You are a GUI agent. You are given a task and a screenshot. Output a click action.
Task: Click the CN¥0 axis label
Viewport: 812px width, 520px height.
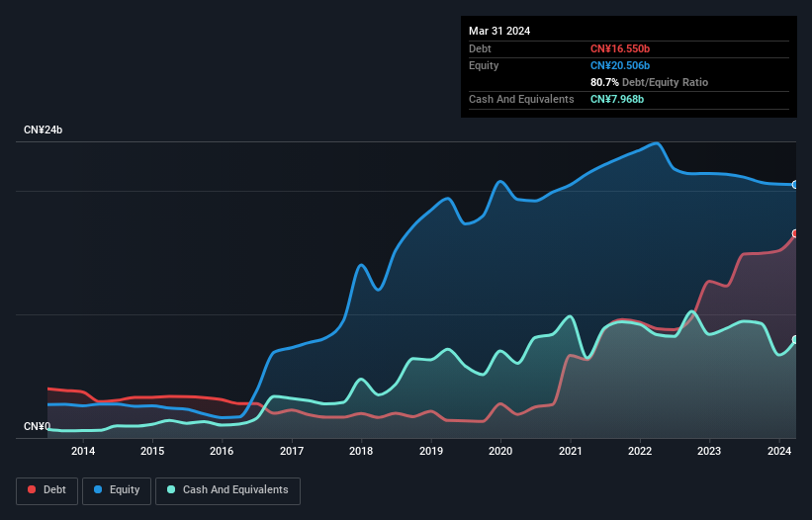click(x=38, y=426)
